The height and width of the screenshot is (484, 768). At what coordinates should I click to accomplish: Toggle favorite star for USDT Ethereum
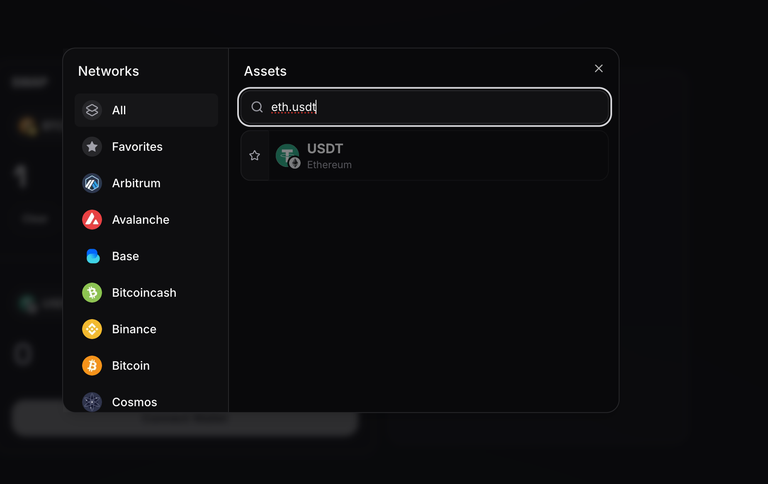point(255,156)
